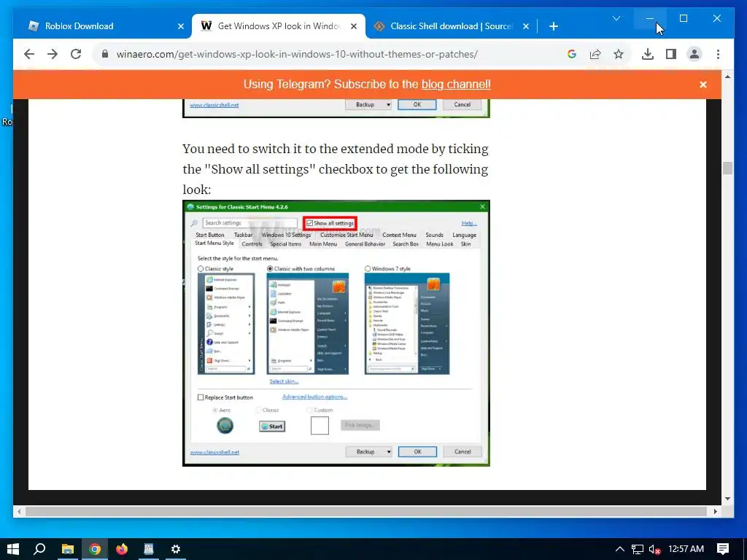Share this page using the share icon
747x560 pixels.
click(x=595, y=54)
